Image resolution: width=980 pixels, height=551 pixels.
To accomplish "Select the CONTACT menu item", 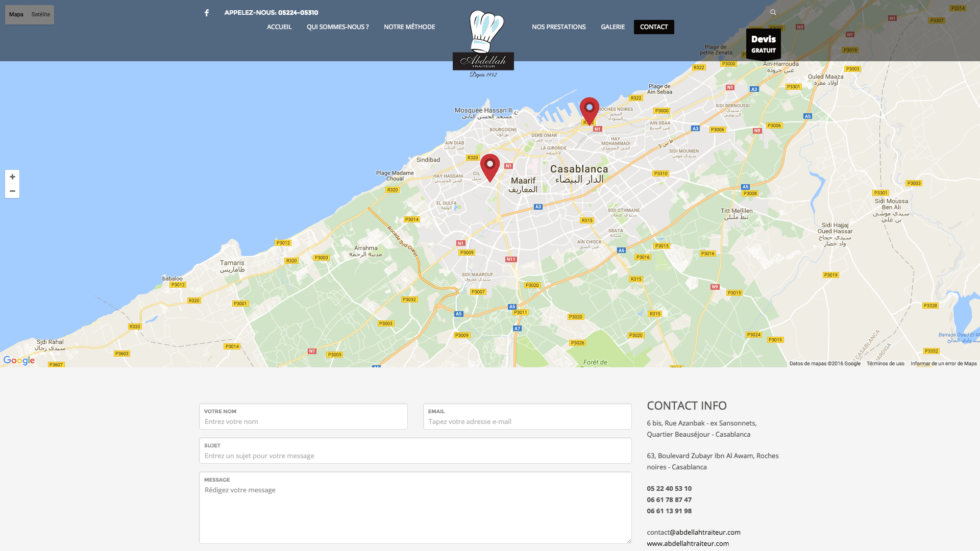I will [x=654, y=27].
